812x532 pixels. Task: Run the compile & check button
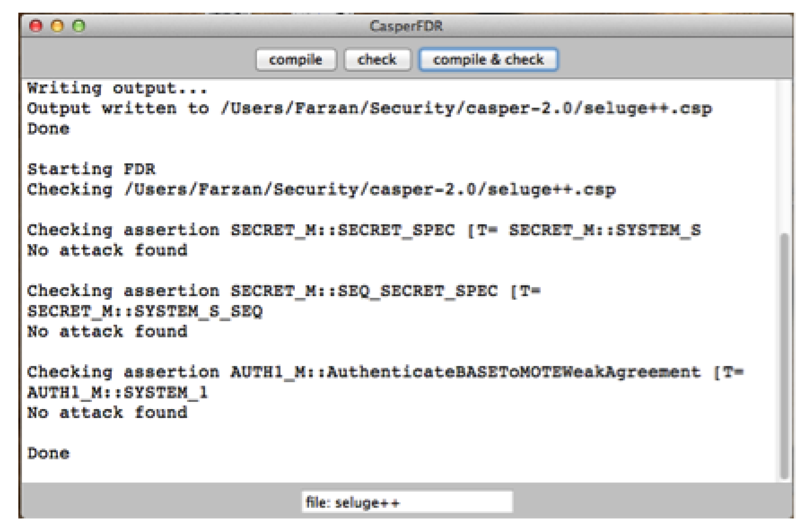click(488, 60)
